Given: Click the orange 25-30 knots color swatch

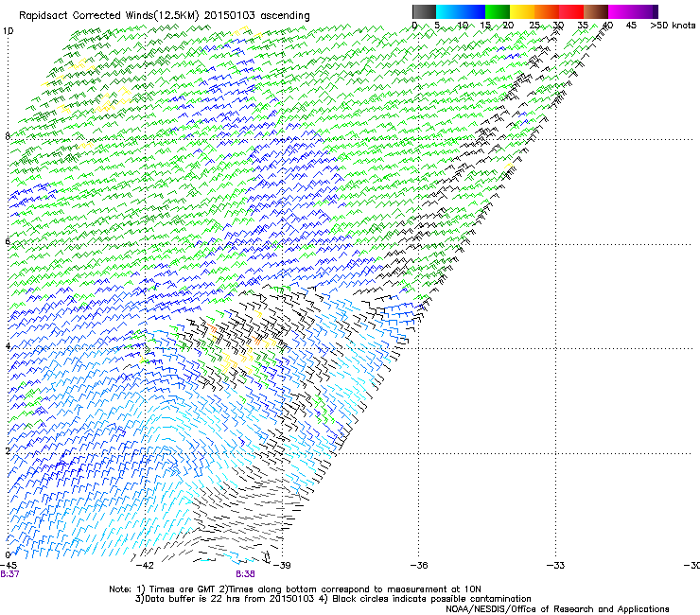Looking at the screenshot, I should (547, 11).
